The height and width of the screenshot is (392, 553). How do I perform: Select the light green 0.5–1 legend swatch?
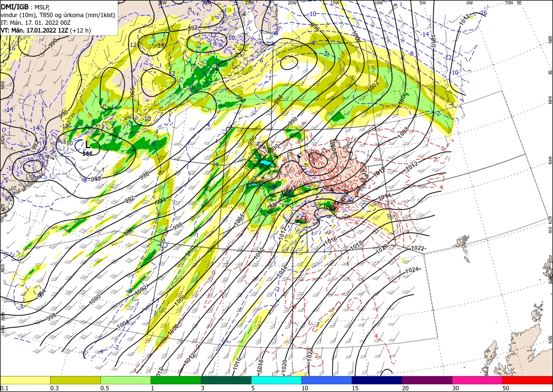[x=126, y=380]
